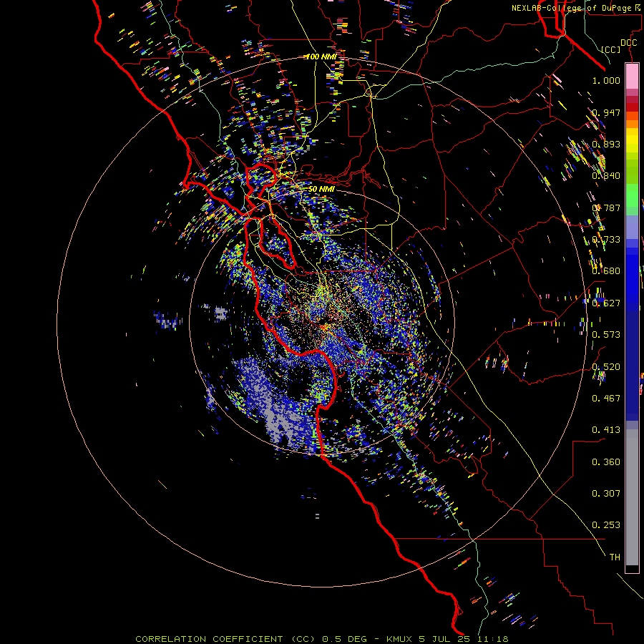This screenshot has height=644, width=644.
Task: Click the 0.787 scale value
Action: click(606, 208)
